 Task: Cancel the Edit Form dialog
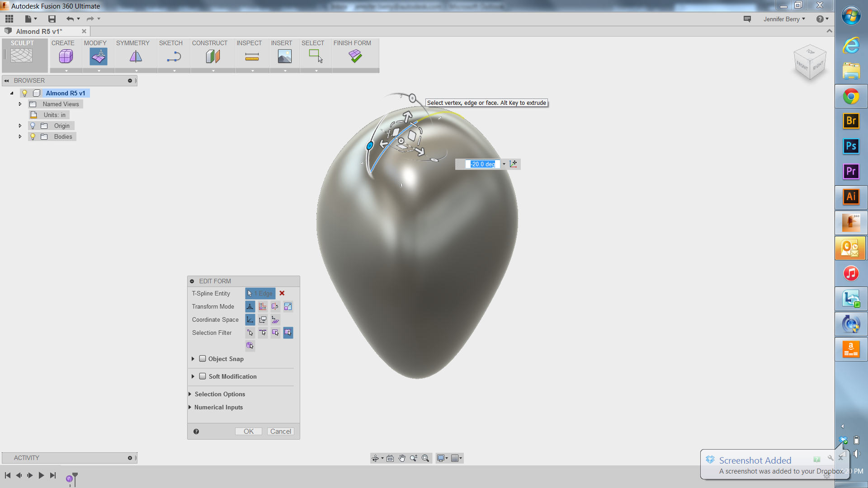point(280,431)
